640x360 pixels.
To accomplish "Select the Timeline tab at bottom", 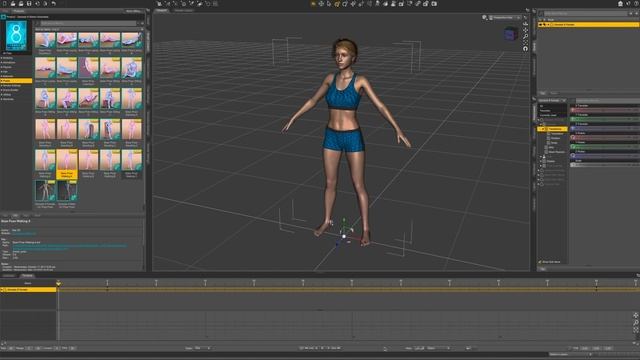I will click(27, 276).
